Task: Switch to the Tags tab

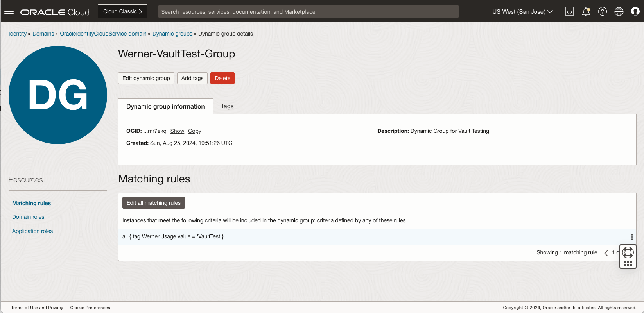Action: [227, 106]
